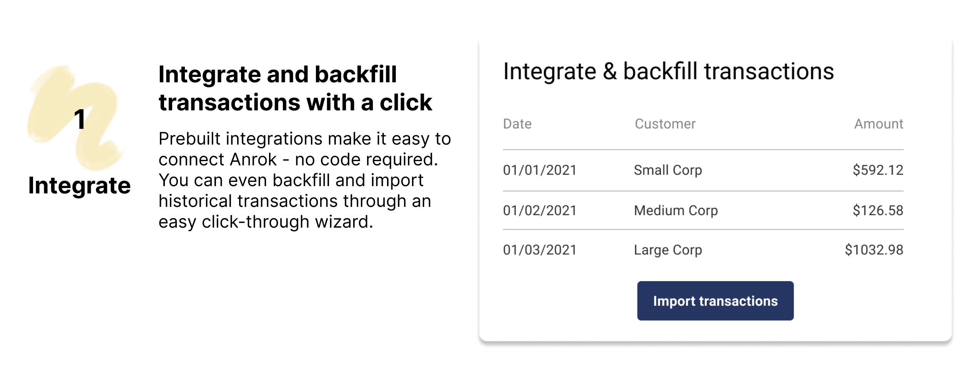This screenshot has height=383, width=980.
Task: Click the Amount column header
Action: pyautogui.click(x=878, y=124)
